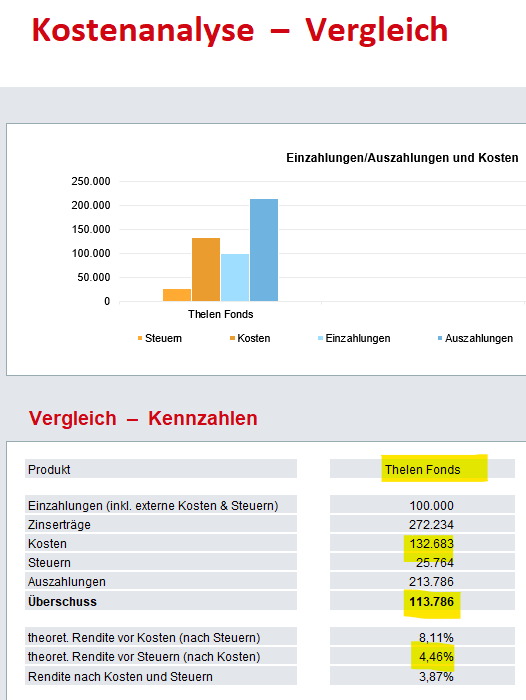Click the highlighted 4,46% return value
Screen dimensions: 526x700
tap(436, 657)
